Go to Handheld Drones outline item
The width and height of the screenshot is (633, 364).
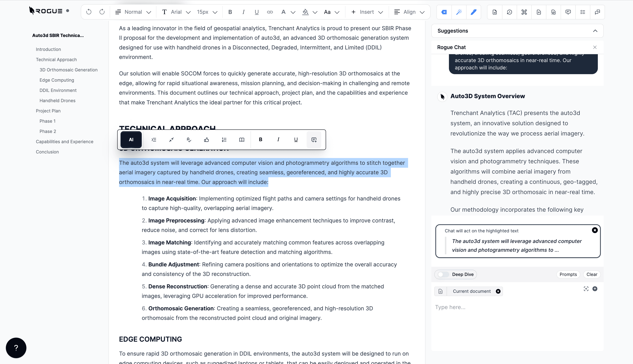coord(58,101)
